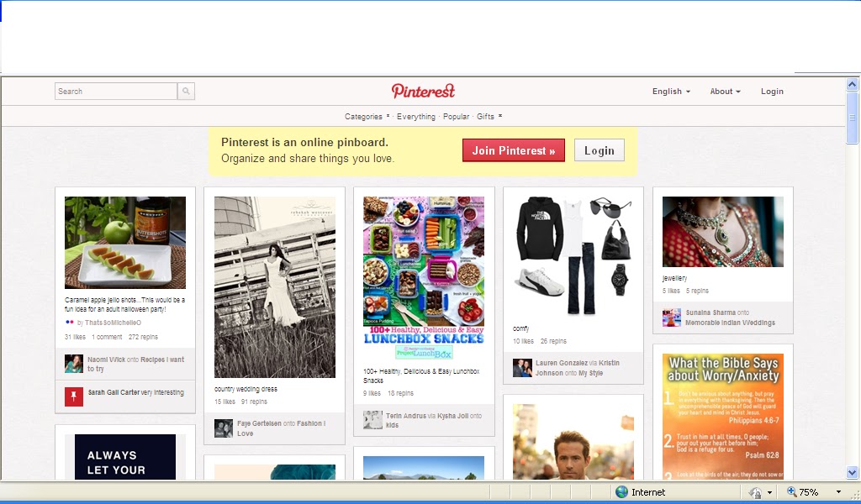Click the Login button in yellow banner
The image size is (861, 504).
pyautogui.click(x=599, y=150)
